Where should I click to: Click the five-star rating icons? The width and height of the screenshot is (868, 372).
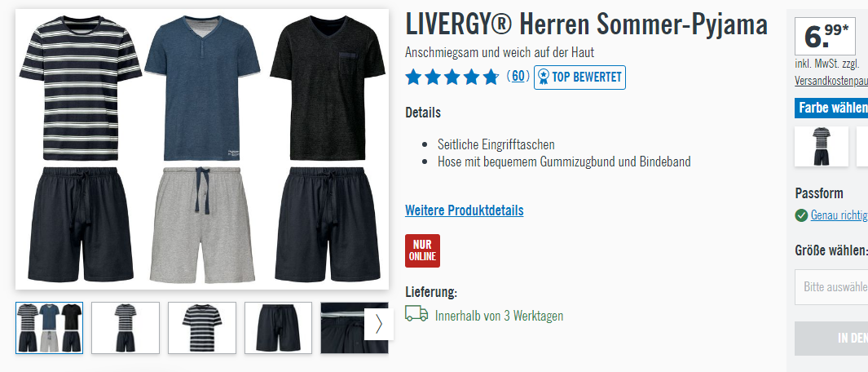452,77
